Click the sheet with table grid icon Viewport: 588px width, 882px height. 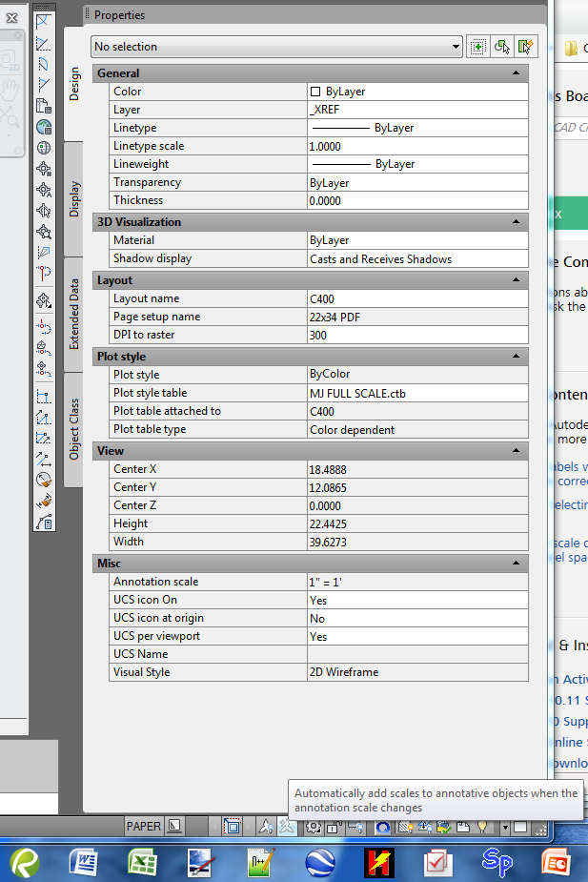[44, 106]
